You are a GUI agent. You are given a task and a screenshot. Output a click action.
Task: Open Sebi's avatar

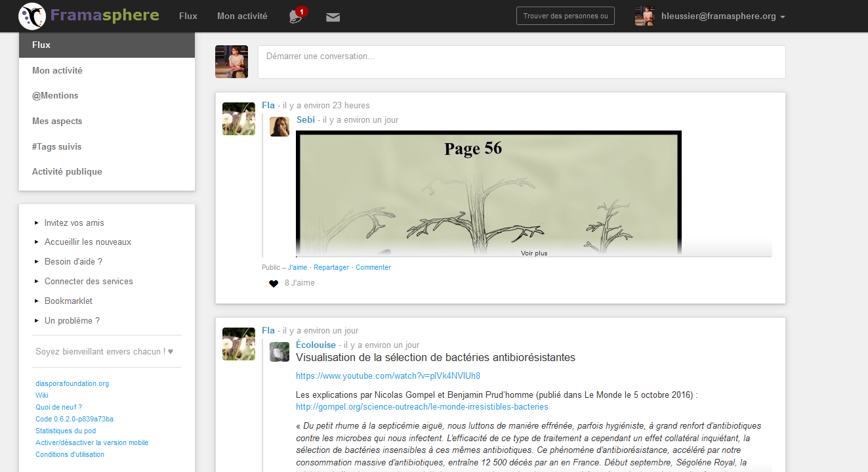[279, 127]
